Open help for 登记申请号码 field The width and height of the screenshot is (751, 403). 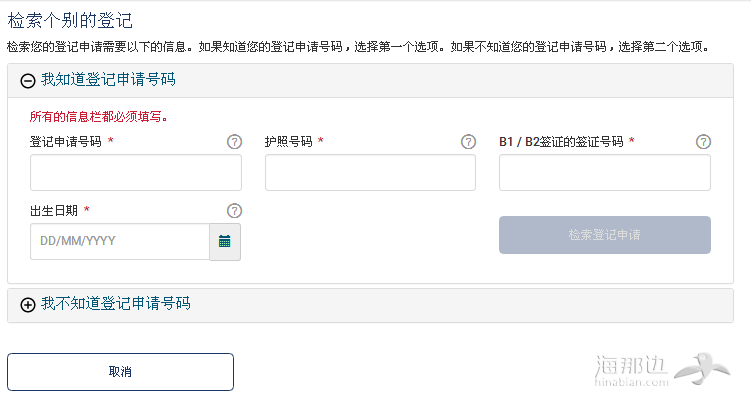(x=234, y=142)
